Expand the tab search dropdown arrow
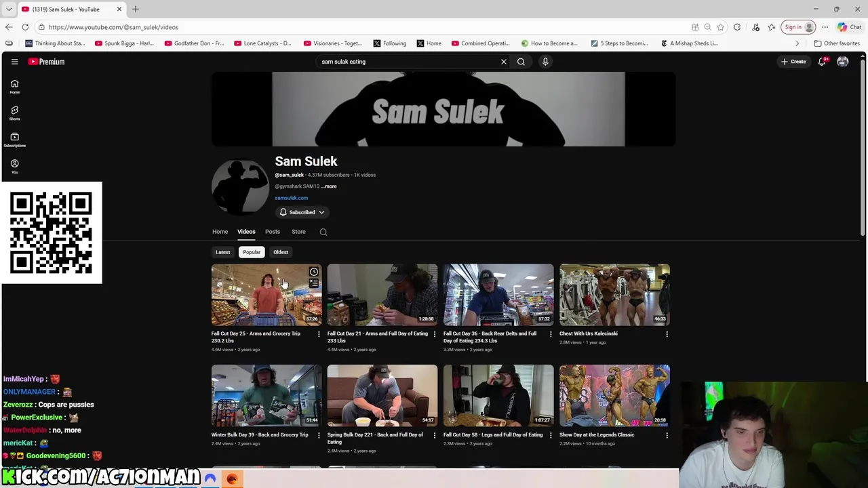Image resolution: width=868 pixels, height=488 pixels. (x=8, y=9)
